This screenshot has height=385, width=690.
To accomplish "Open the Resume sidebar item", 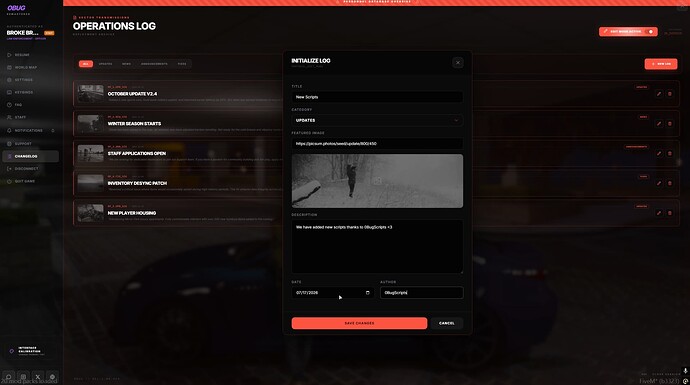I will [30, 55].
